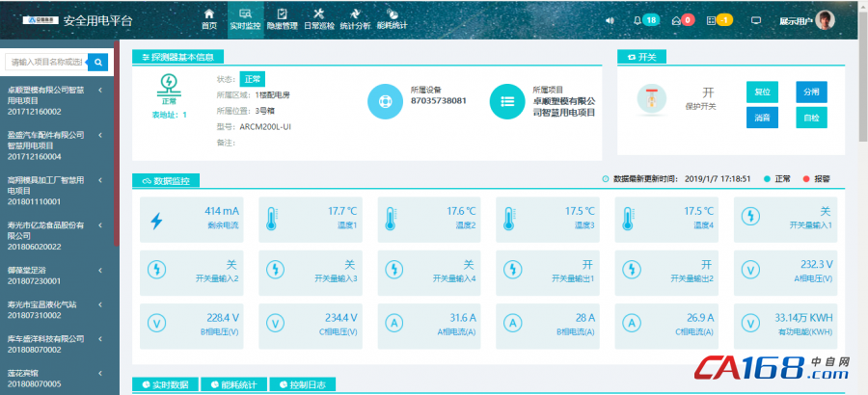The height and width of the screenshot is (395, 868).
Task: Open the user avatar menu
Action: (825, 20)
